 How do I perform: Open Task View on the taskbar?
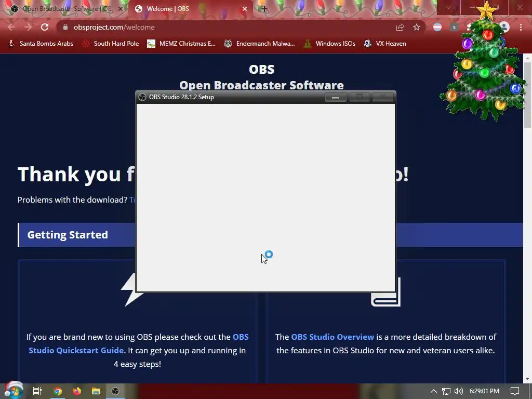coord(37,391)
